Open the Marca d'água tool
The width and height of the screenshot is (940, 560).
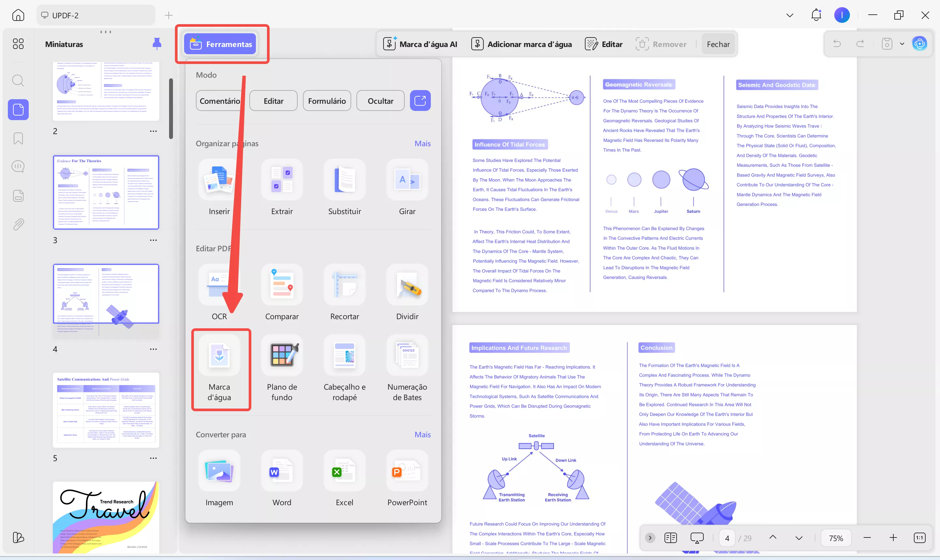[219, 355]
